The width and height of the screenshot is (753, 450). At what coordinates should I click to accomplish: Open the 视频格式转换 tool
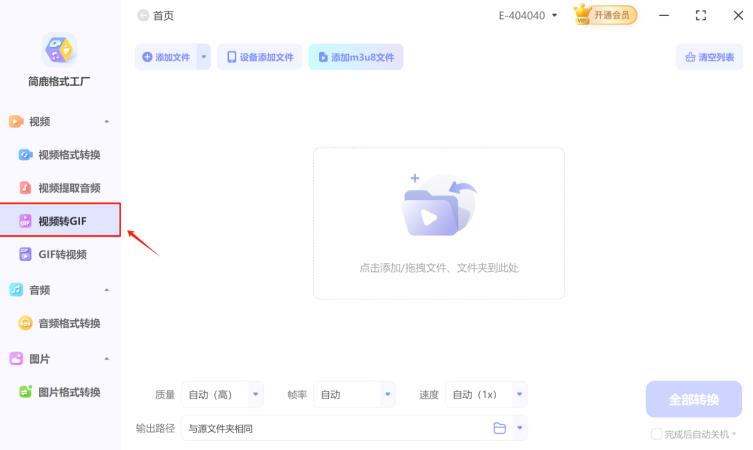(60, 155)
